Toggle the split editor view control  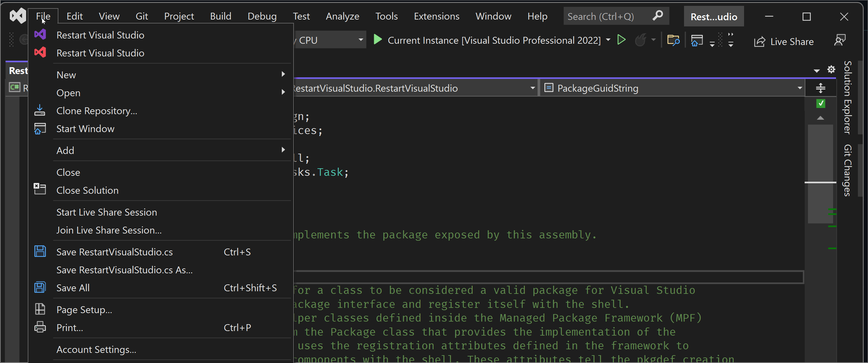pyautogui.click(x=821, y=88)
